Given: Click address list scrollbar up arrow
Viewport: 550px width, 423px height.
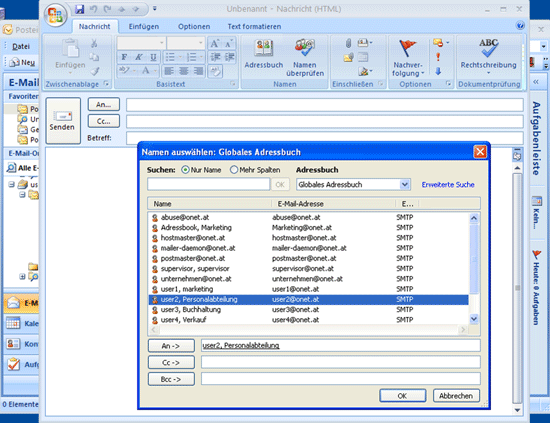Looking at the screenshot, I should pyautogui.click(x=474, y=218).
